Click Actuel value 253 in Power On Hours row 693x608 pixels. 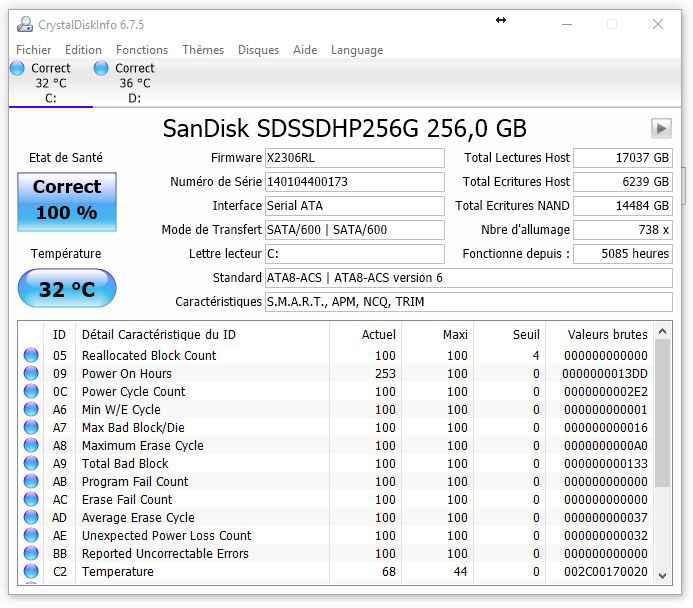point(385,374)
